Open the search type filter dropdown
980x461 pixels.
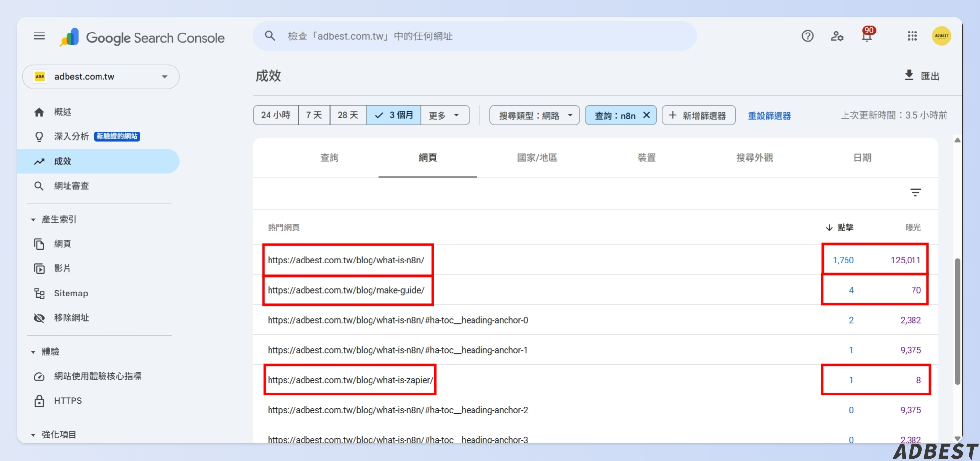pos(534,115)
